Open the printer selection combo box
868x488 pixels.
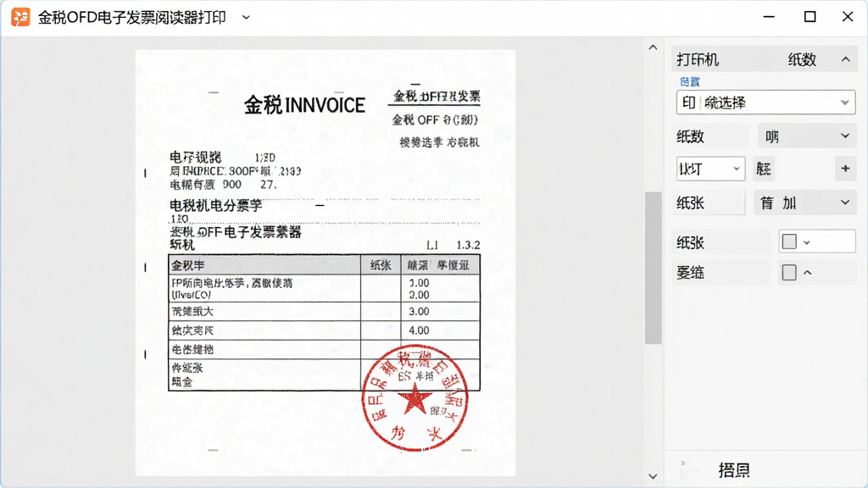[765, 103]
